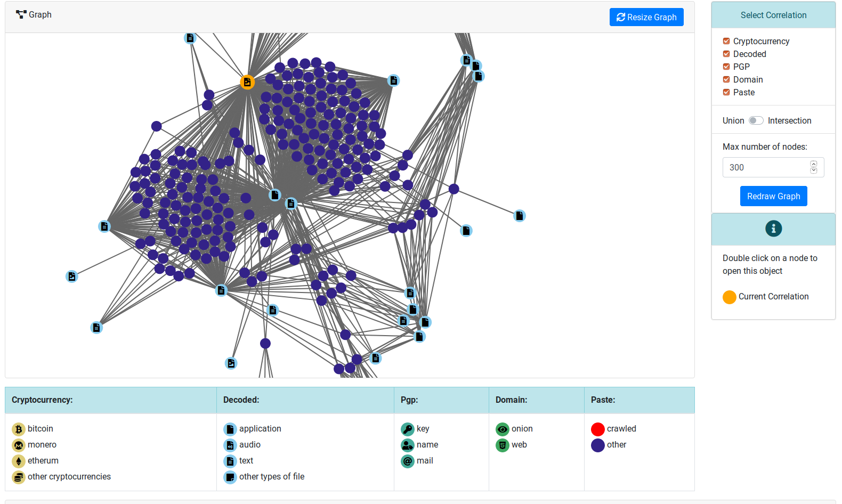Screen dimensions: 842x504
Task: Click the info icon in the side panel
Action: tap(773, 229)
